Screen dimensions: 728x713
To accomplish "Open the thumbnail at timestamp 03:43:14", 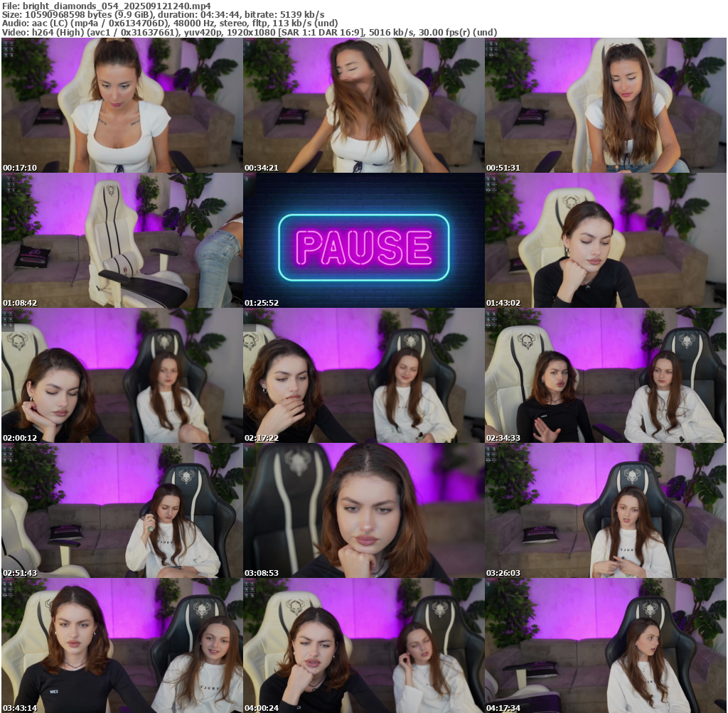I will pyautogui.click(x=122, y=645).
